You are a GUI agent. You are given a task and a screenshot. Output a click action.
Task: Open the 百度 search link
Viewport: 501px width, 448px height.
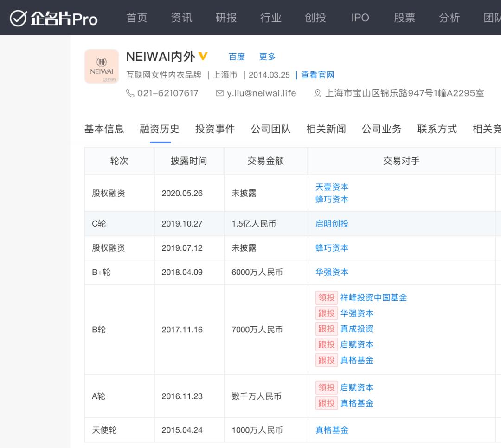[x=237, y=57]
